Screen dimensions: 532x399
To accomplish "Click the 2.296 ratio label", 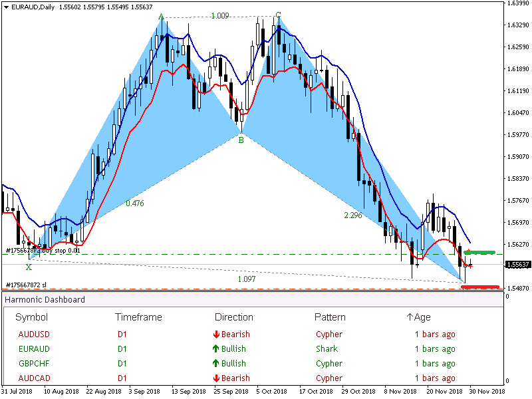I will coord(353,215).
